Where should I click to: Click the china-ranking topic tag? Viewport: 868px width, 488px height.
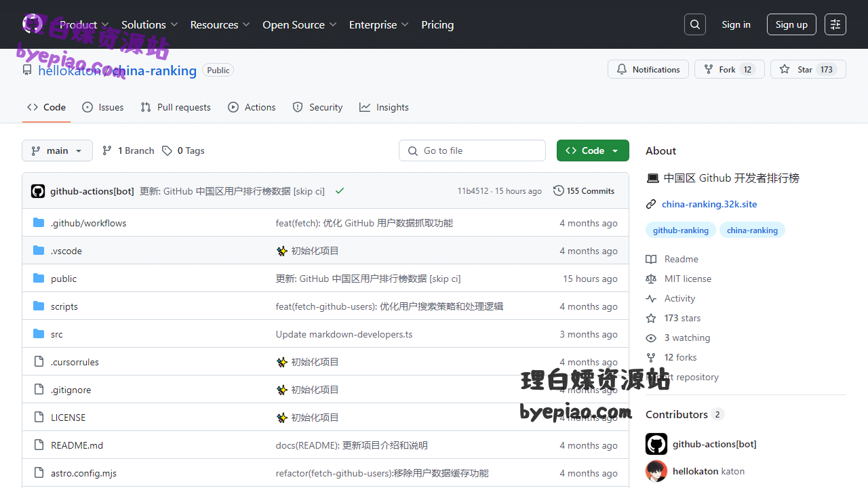(752, 230)
